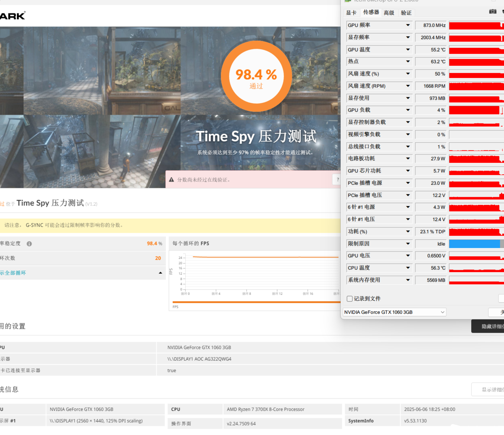Click the 0.6500 V GPU voltage value
This screenshot has height=435, width=504.
coord(431,256)
